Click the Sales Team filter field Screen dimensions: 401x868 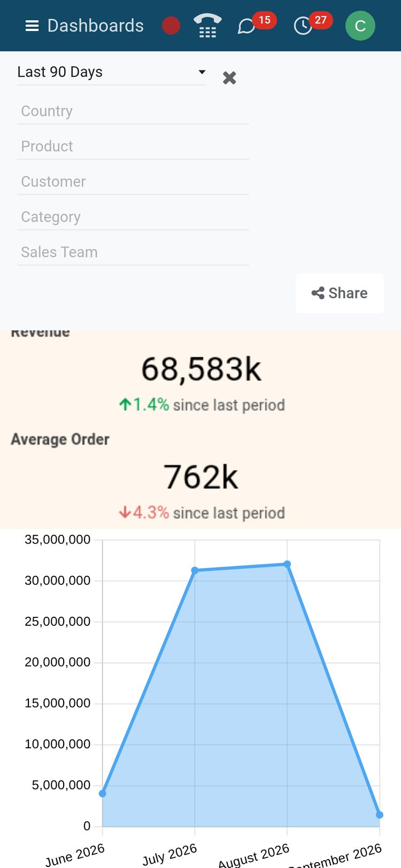pos(133,252)
